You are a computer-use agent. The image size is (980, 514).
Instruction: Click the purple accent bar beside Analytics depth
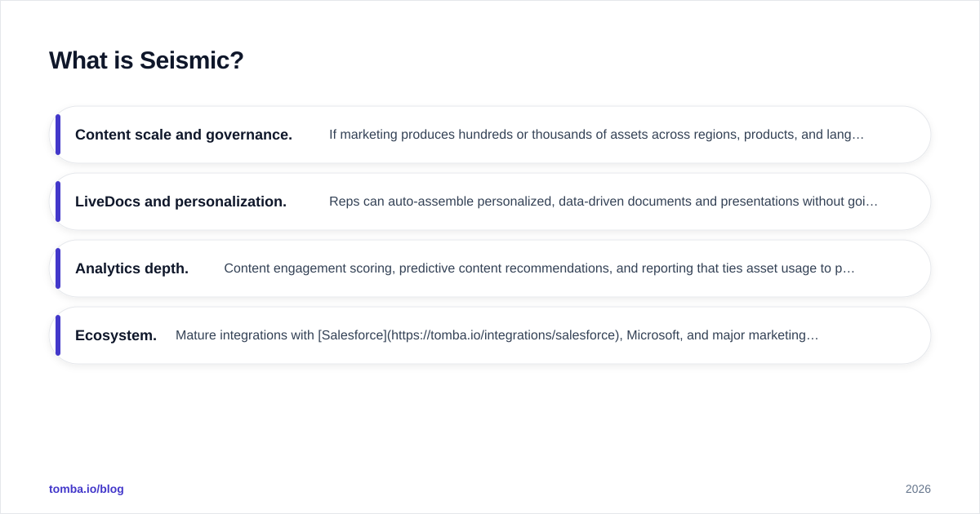pyautogui.click(x=58, y=268)
